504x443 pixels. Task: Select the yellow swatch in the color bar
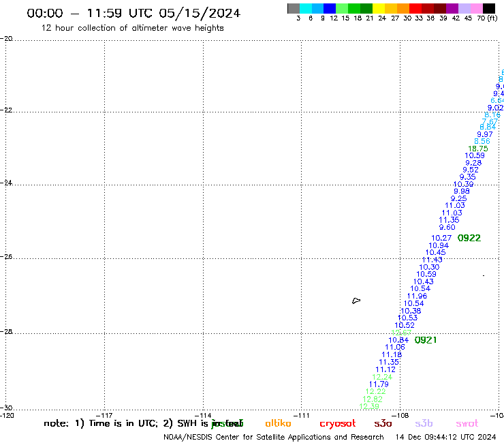pyautogui.click(x=378, y=8)
